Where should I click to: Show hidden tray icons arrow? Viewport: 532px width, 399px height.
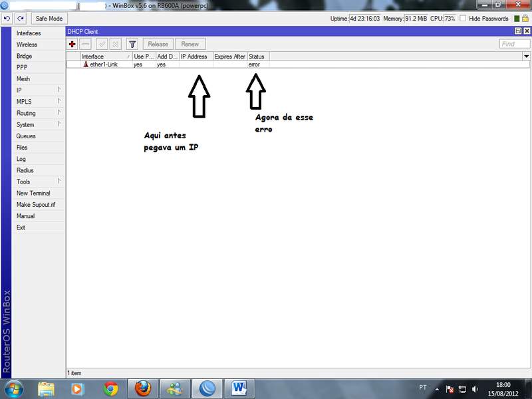tap(437, 389)
